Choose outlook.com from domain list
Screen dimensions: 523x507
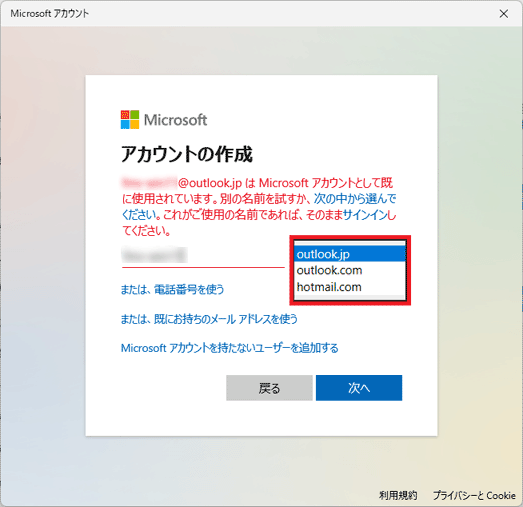tap(350, 270)
